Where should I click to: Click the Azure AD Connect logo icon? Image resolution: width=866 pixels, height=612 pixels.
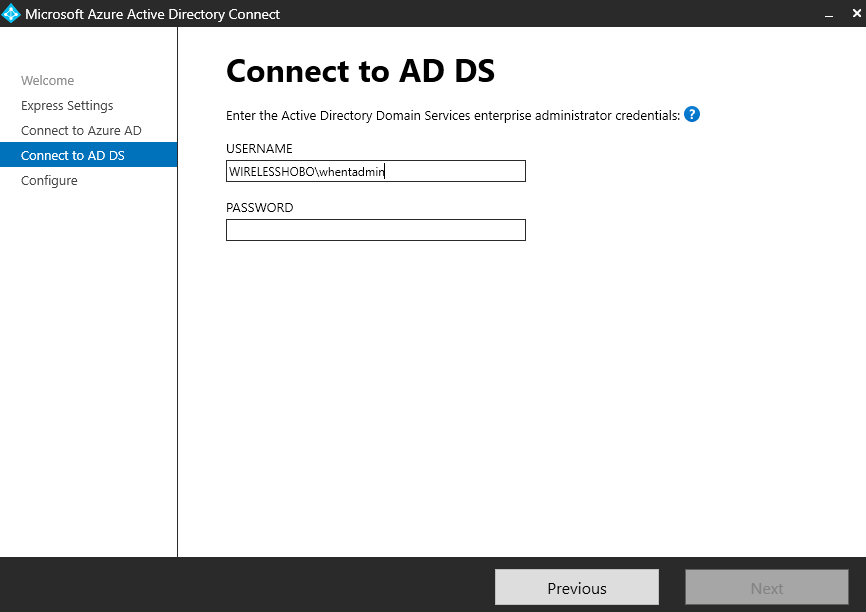pos(12,14)
